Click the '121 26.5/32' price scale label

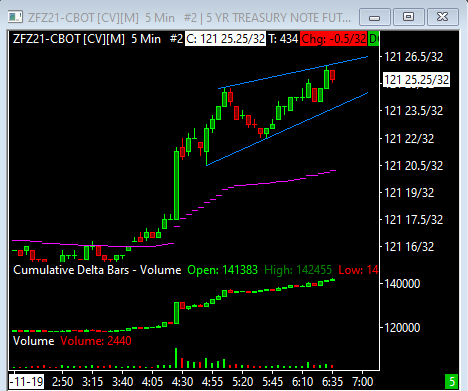[x=414, y=57]
